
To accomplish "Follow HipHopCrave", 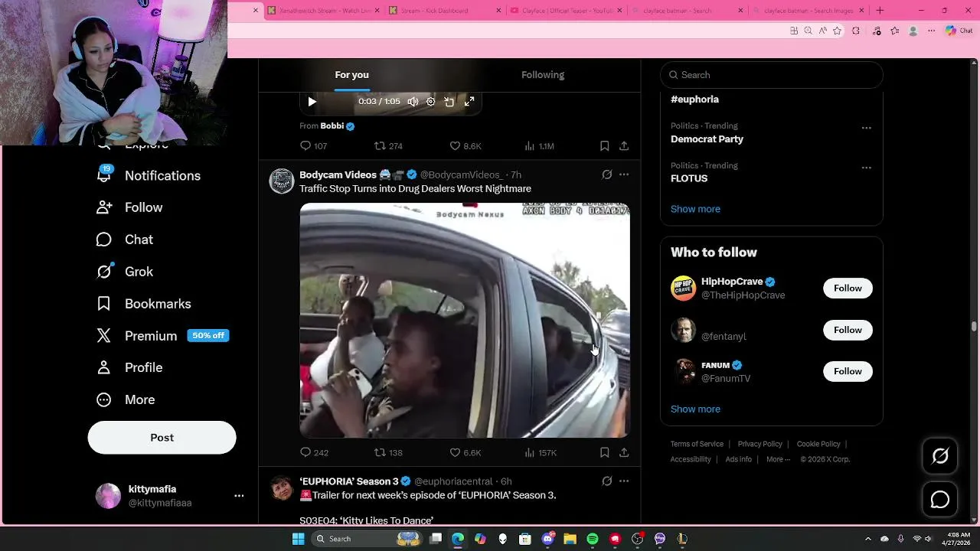I will (848, 289).
